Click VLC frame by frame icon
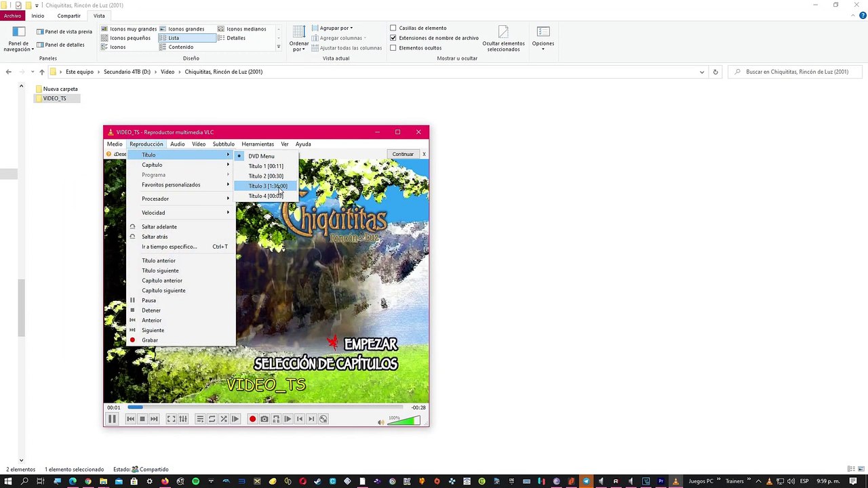Viewport: 868px width, 488px height. 288,419
